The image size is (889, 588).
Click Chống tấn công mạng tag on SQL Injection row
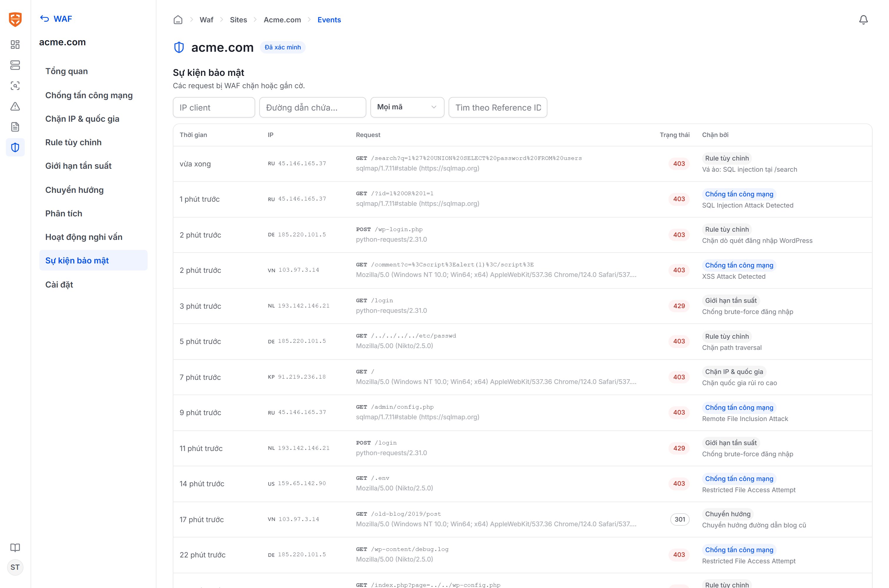(x=739, y=194)
